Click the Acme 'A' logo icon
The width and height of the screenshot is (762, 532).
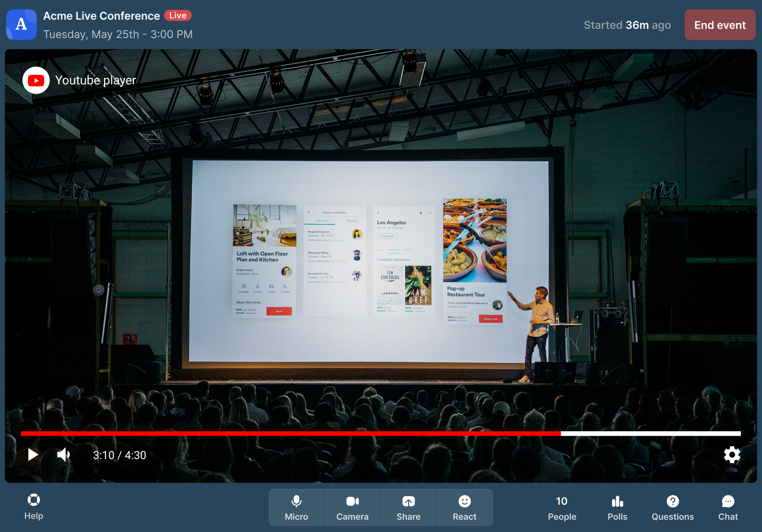coord(21,25)
